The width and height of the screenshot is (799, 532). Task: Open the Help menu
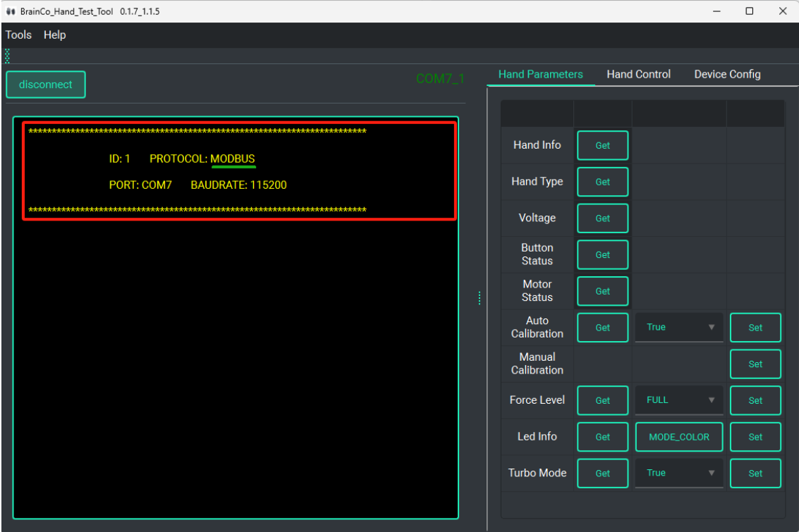tap(54, 35)
